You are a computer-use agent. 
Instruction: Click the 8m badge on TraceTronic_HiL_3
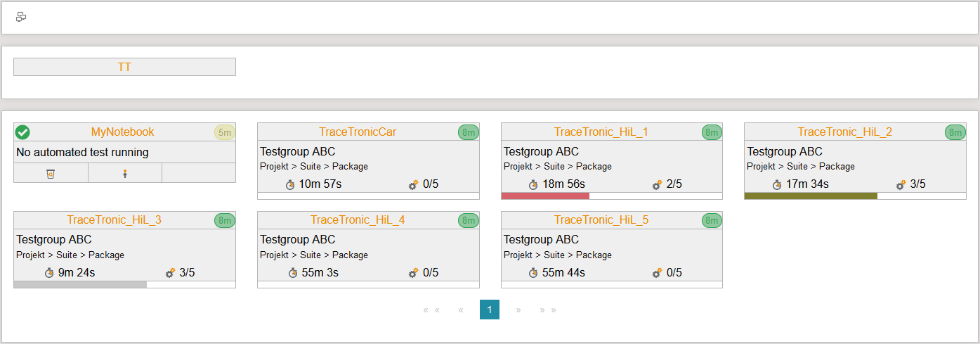point(225,221)
